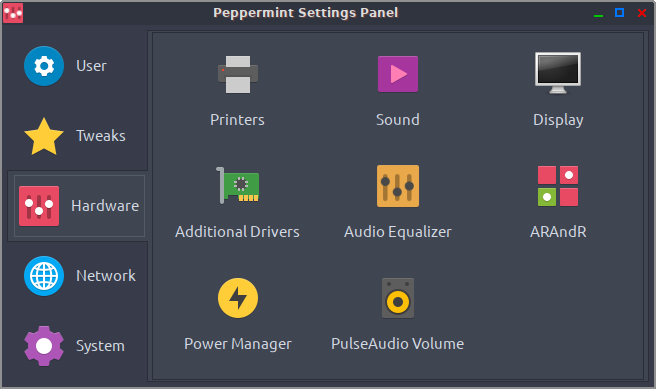Open the Power Manager lightning icon
Image resolution: width=656 pixels, height=389 pixels.
(238, 298)
